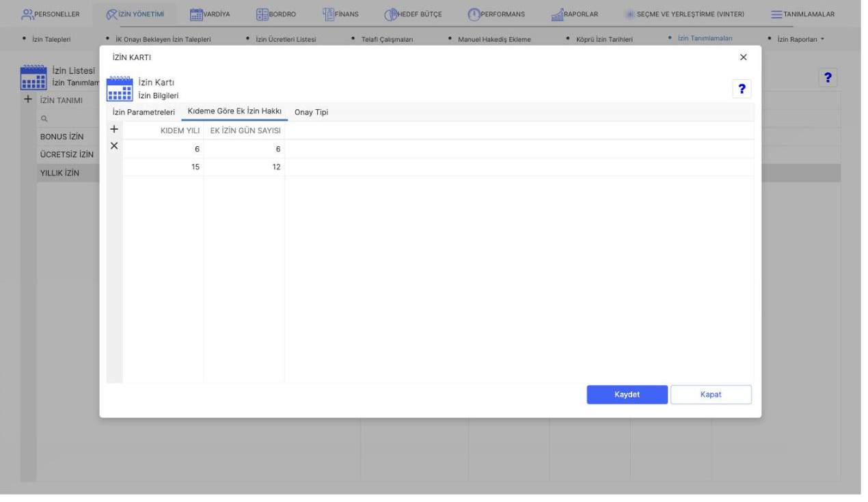Click the İzin Kartı calendar icon
868x502 pixels.
point(119,89)
